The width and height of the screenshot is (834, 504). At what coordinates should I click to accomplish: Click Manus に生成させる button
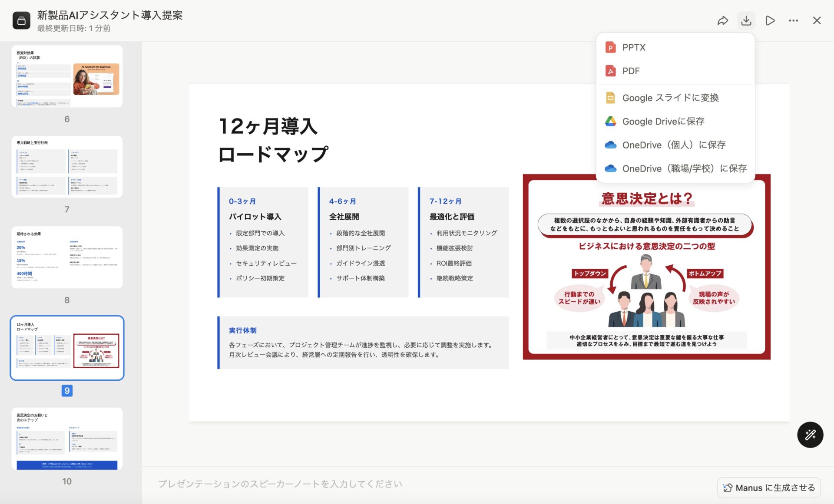[769, 488]
